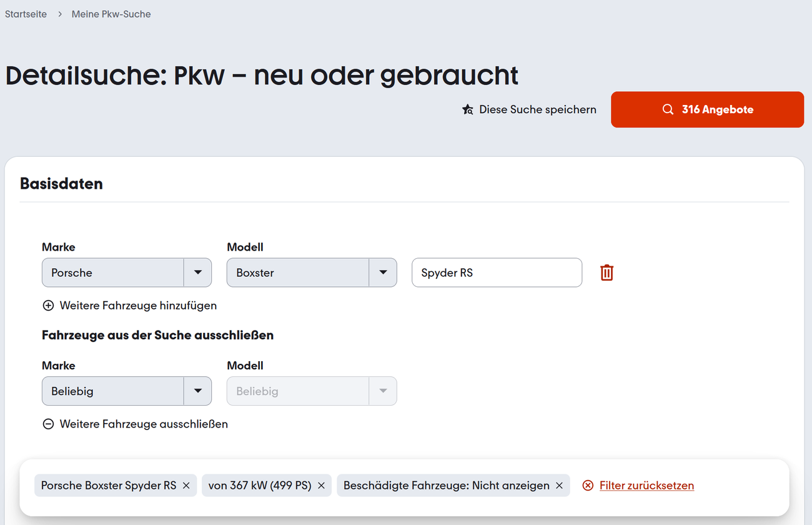Delete the Porsche Boxster vehicle row
Viewport: 812px width, 525px height.
click(607, 272)
